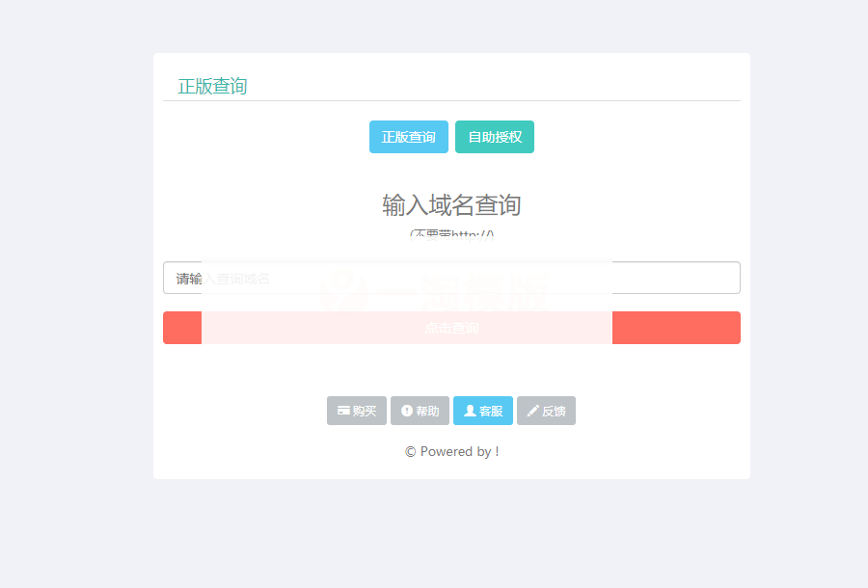Click the exclamation info icon on 帮助 button
Screen dimensions: 868x588
(406, 410)
